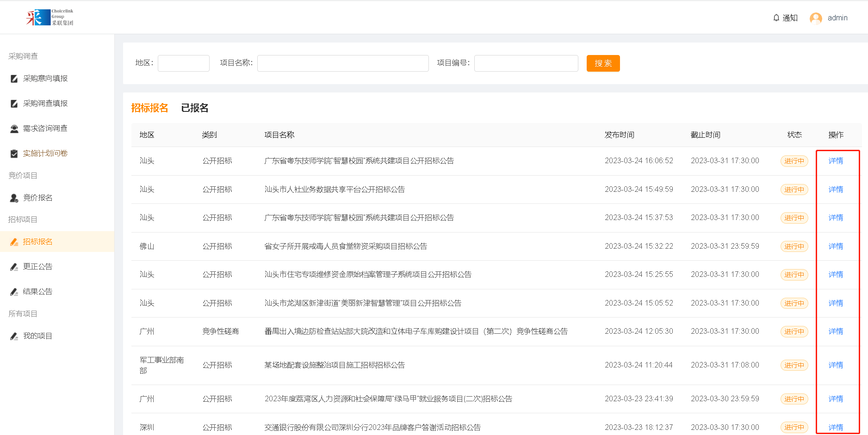
Task: Open the admin user avatar
Action: [816, 18]
